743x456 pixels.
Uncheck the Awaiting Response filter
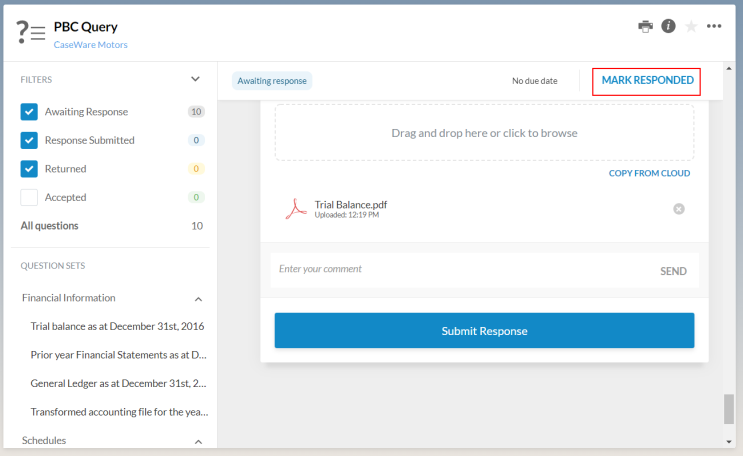click(x=29, y=112)
